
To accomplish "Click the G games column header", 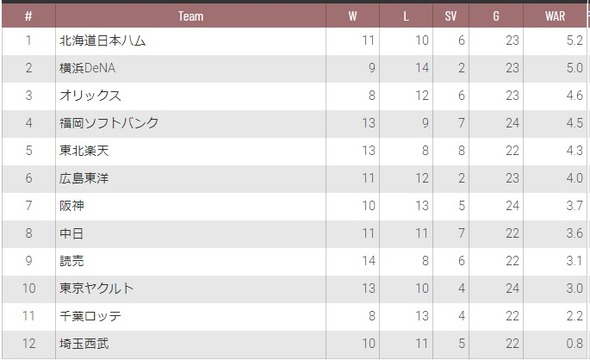I will pos(496,16).
